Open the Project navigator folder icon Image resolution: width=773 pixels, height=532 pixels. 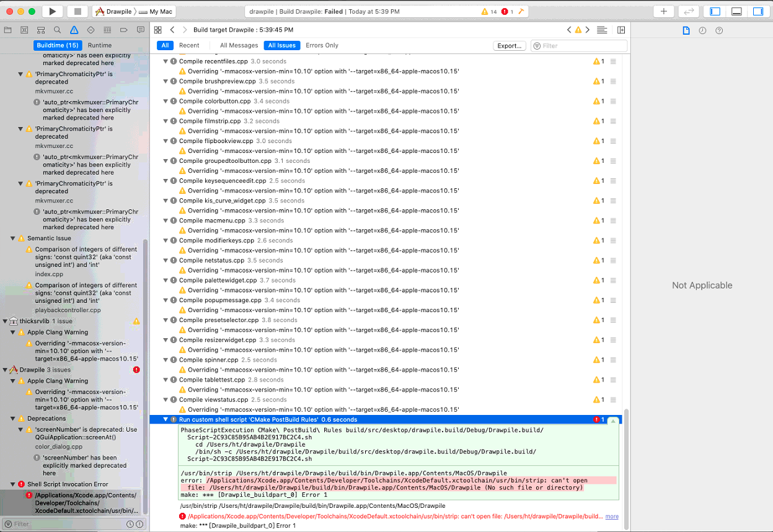pyautogui.click(x=8, y=30)
